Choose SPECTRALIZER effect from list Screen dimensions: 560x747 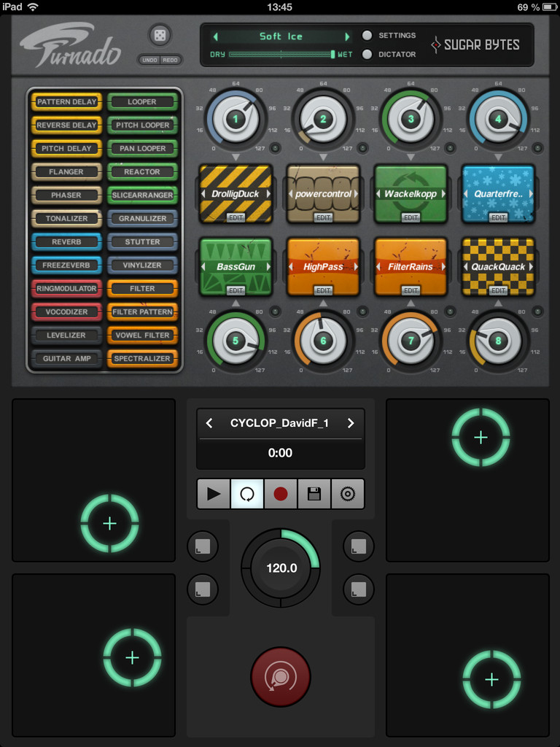tap(142, 358)
